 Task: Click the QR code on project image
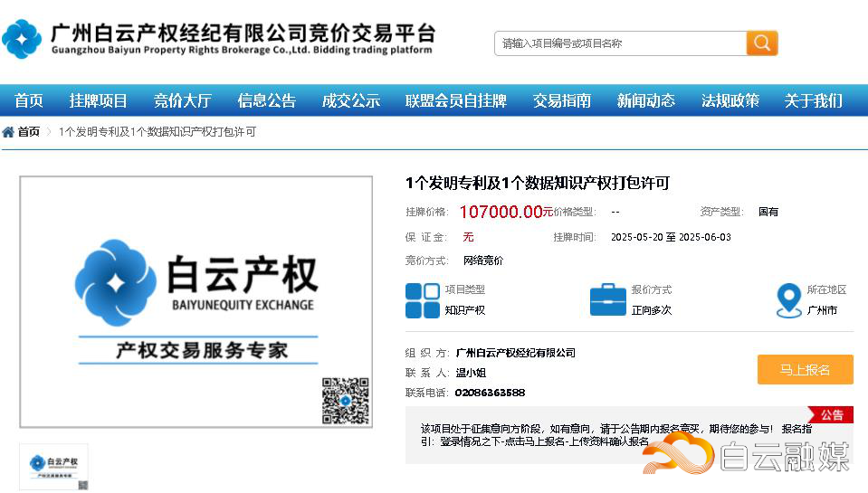tap(346, 401)
